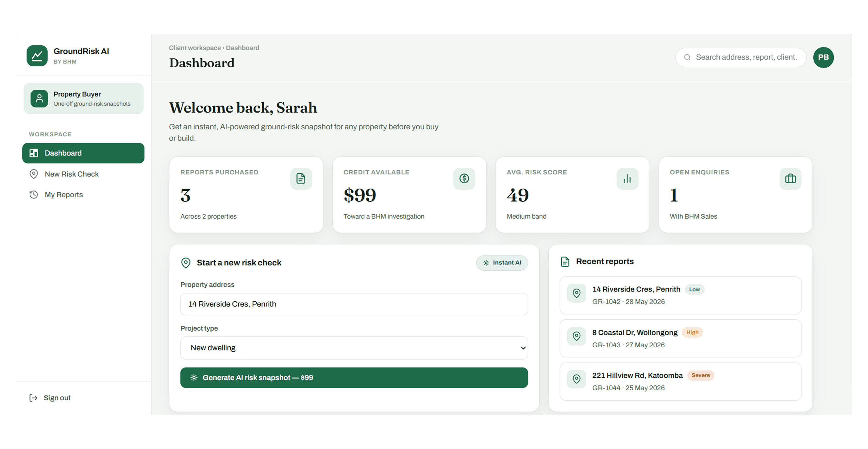Open the 221 Hillview Rd, Katoomba report
Screen dimensions: 868x449
point(680,381)
